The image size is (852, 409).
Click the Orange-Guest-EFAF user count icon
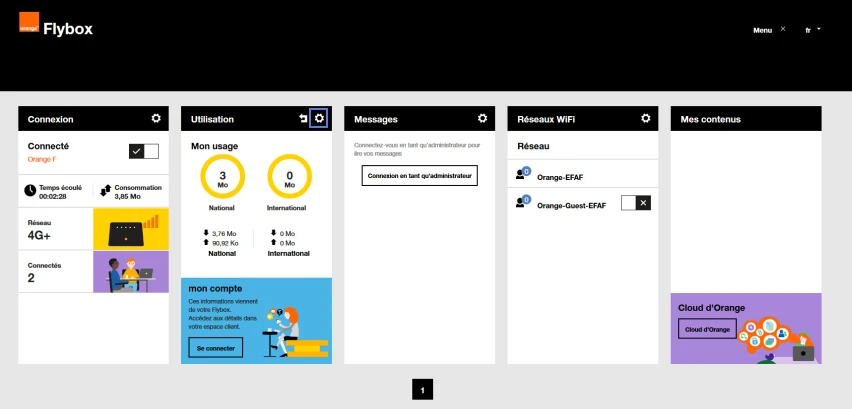pos(523,201)
